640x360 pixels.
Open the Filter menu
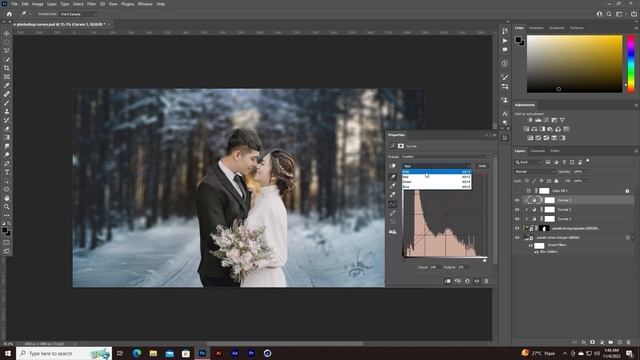pos(91,4)
